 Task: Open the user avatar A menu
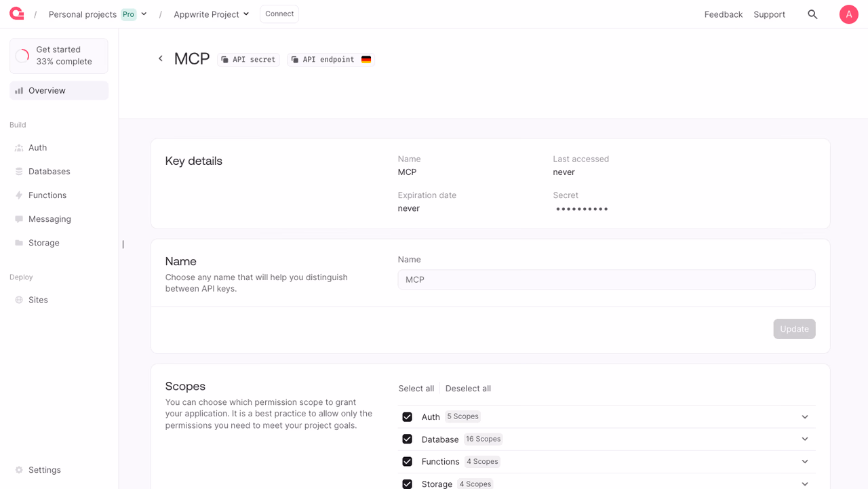pos(848,14)
